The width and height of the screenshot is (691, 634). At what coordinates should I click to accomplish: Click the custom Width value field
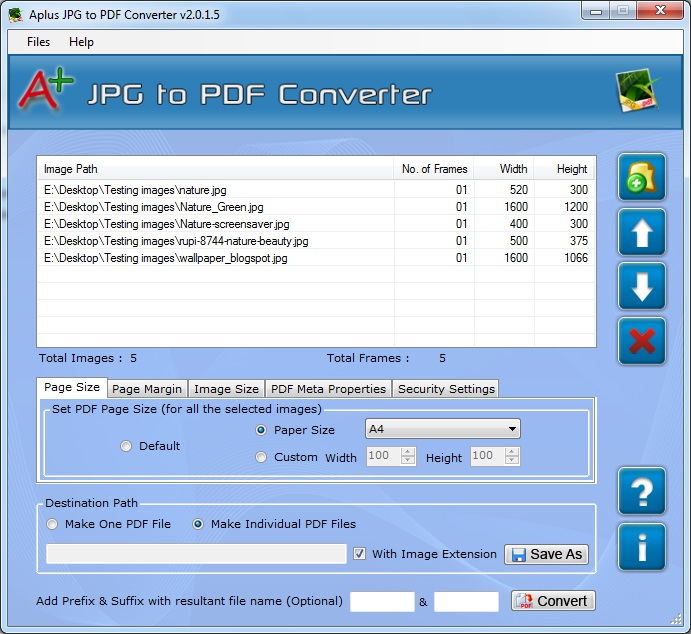tap(383, 456)
